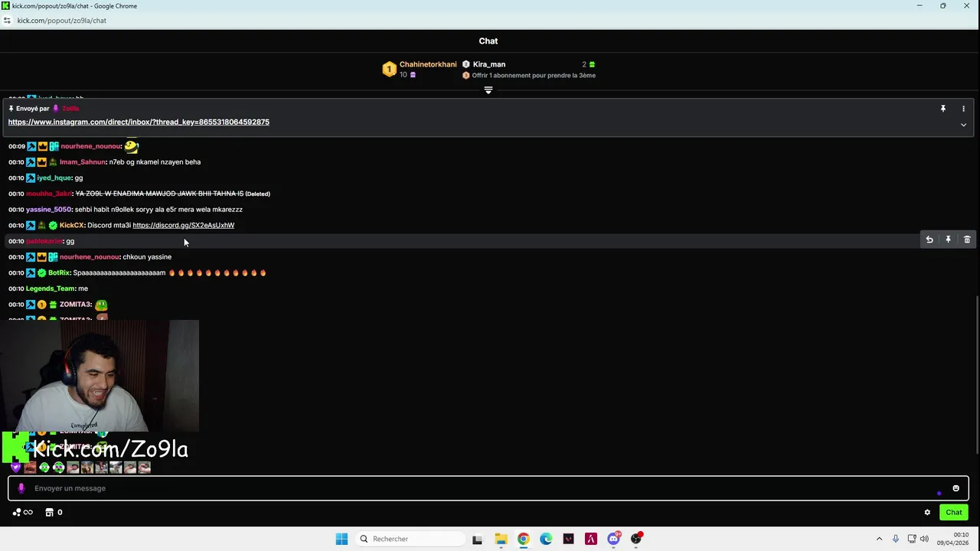Select Chahinetorkhani on the gift leaderboard
980x551 pixels.
click(428, 64)
